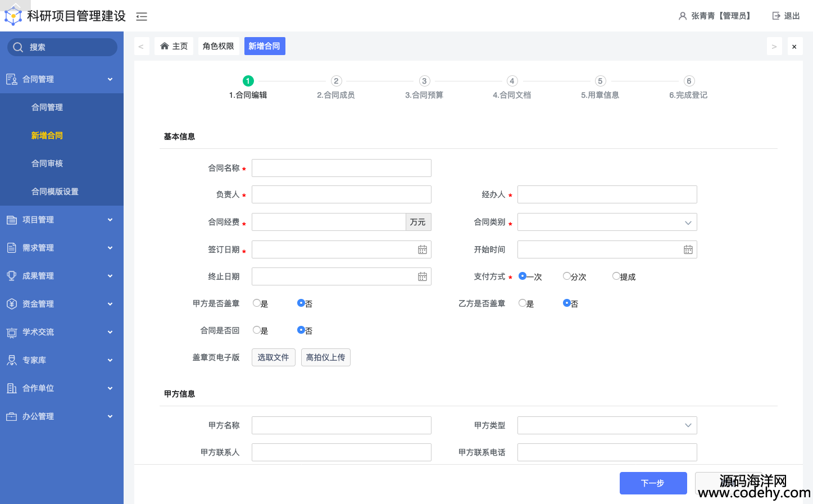Open 合同审核 submenu item
The image size is (813, 504).
pyautogui.click(x=62, y=164)
